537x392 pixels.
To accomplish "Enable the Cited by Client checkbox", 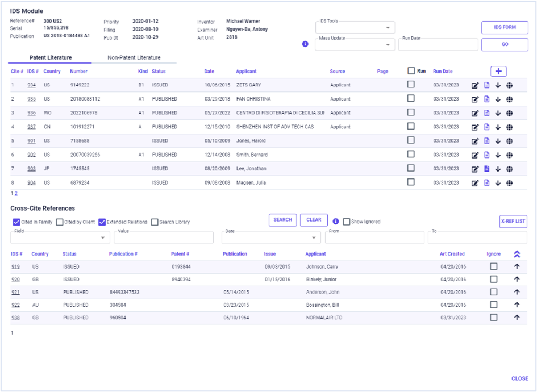I will [x=60, y=222].
